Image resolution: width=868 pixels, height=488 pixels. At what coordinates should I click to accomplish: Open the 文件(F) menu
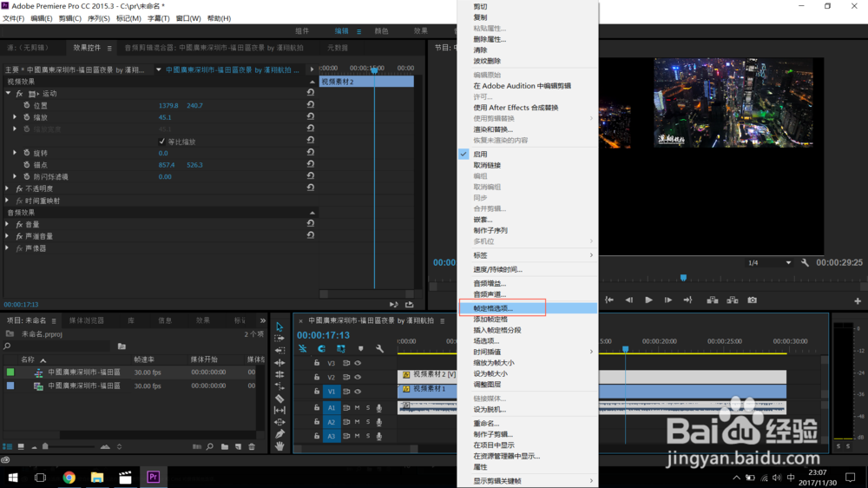click(x=13, y=18)
